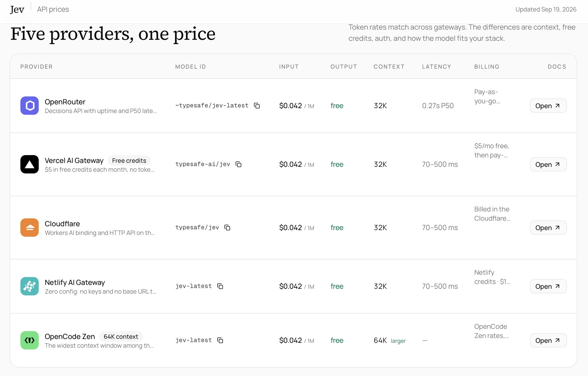
Task: Open docs for OpenRouter
Action: [x=548, y=106]
